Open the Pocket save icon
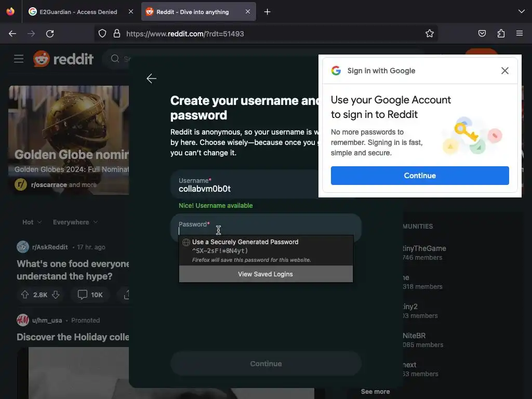The image size is (532, 399). (482, 34)
